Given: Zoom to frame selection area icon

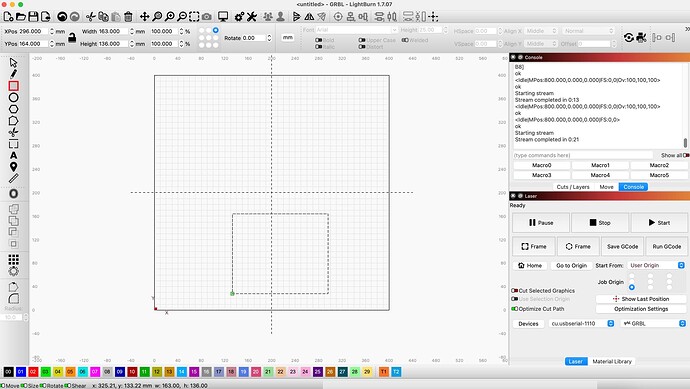Looking at the screenshot, I should pyautogui.click(x=194, y=17).
